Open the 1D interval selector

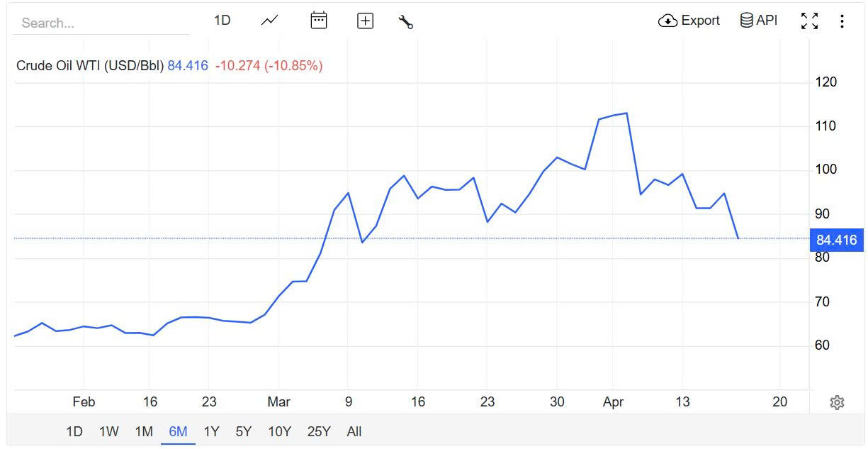pyautogui.click(x=222, y=20)
